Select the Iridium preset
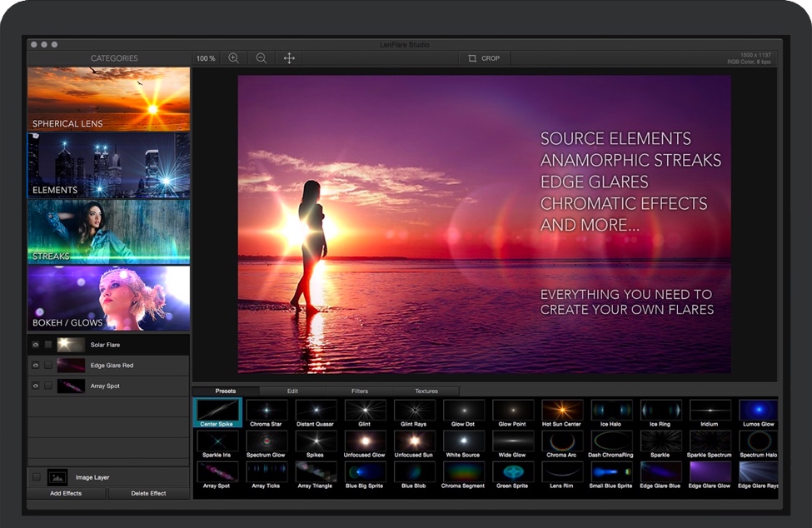The height and width of the screenshot is (528, 812). click(710, 411)
